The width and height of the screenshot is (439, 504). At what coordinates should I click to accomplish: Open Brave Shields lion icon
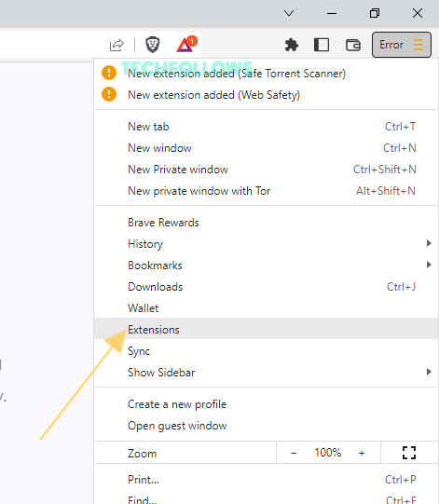pos(153,45)
